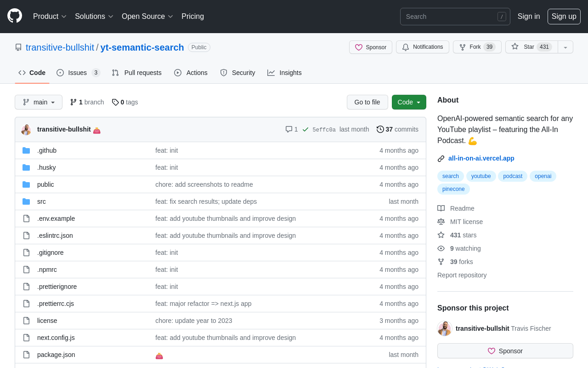Open the Solutions dropdown menu

(x=94, y=17)
